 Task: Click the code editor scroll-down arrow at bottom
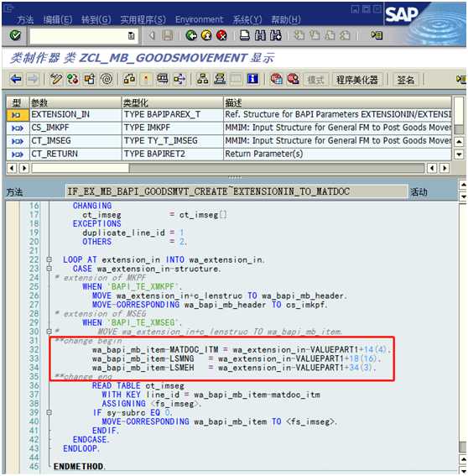(x=463, y=471)
